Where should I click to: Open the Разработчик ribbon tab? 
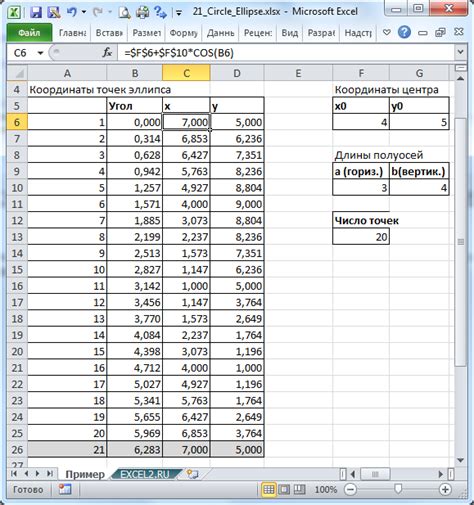click(x=321, y=33)
